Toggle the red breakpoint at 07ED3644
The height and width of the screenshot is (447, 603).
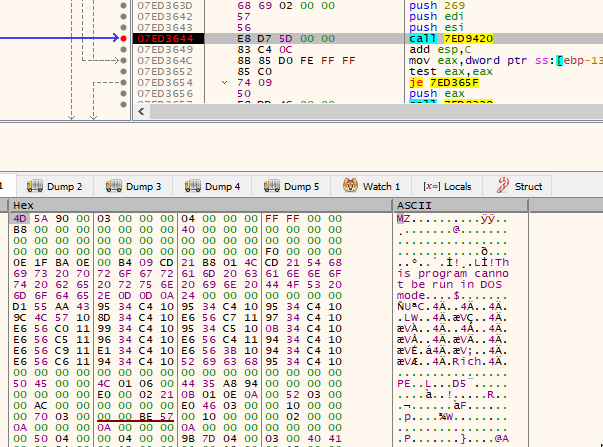click(123, 38)
